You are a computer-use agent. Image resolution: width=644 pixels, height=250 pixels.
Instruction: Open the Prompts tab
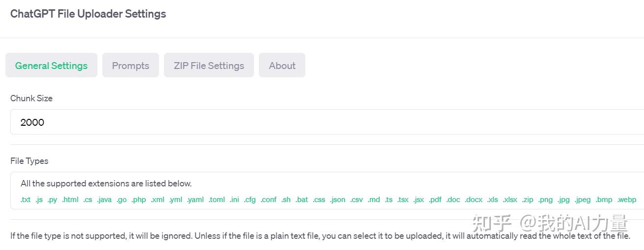[x=131, y=66]
